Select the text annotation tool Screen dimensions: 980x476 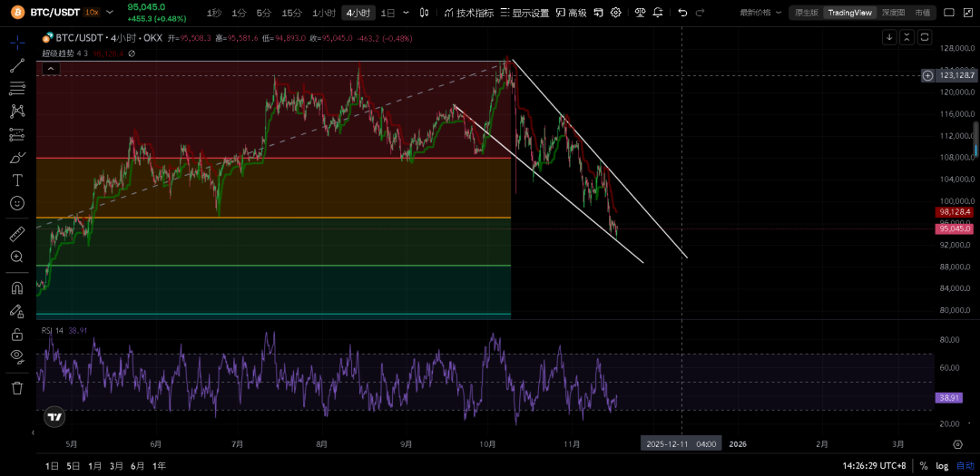[17, 180]
